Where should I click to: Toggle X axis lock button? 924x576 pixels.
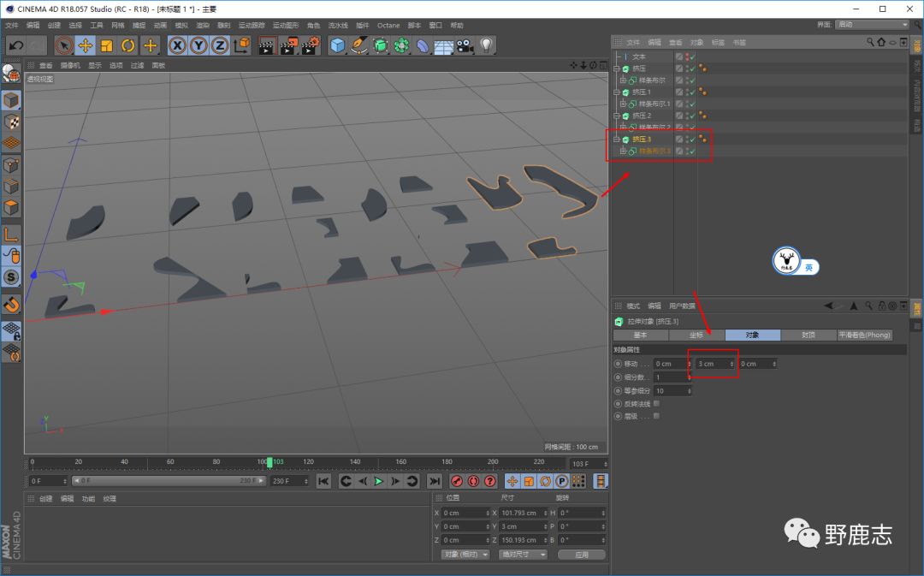[x=178, y=45]
